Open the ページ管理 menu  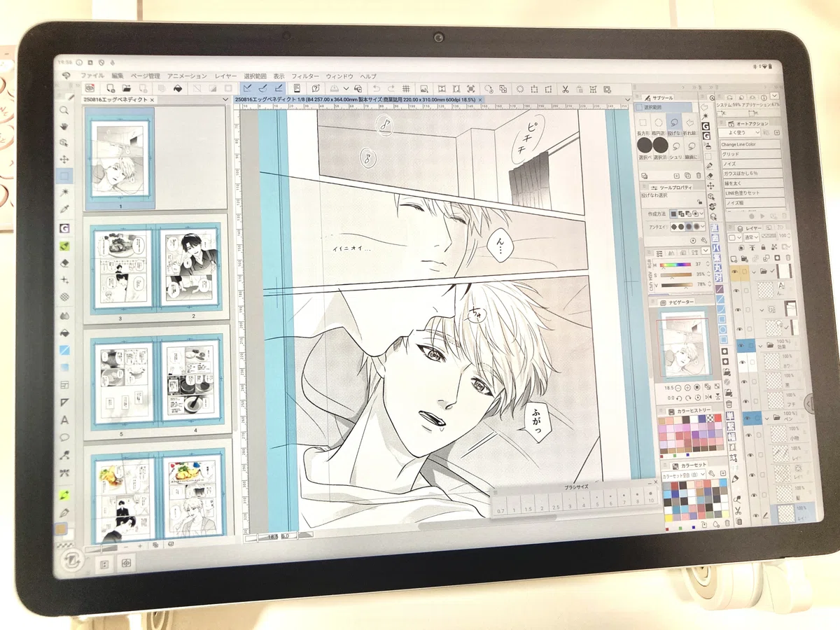tap(146, 76)
